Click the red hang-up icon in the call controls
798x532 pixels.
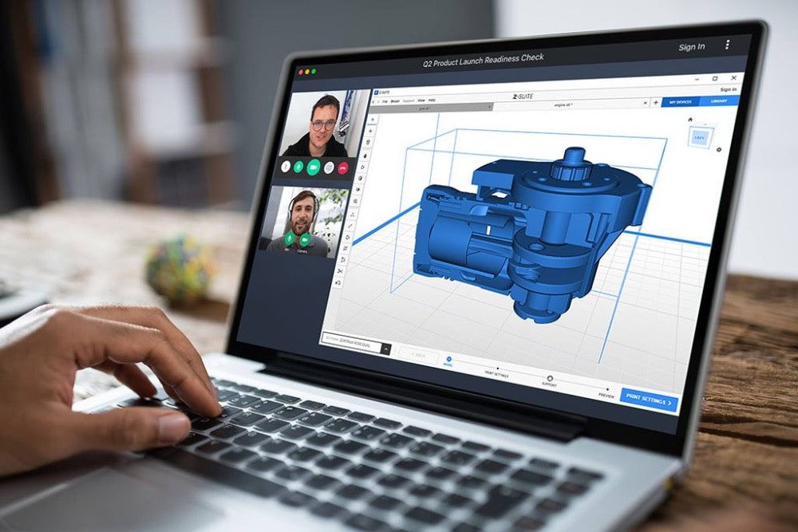pos(342,167)
